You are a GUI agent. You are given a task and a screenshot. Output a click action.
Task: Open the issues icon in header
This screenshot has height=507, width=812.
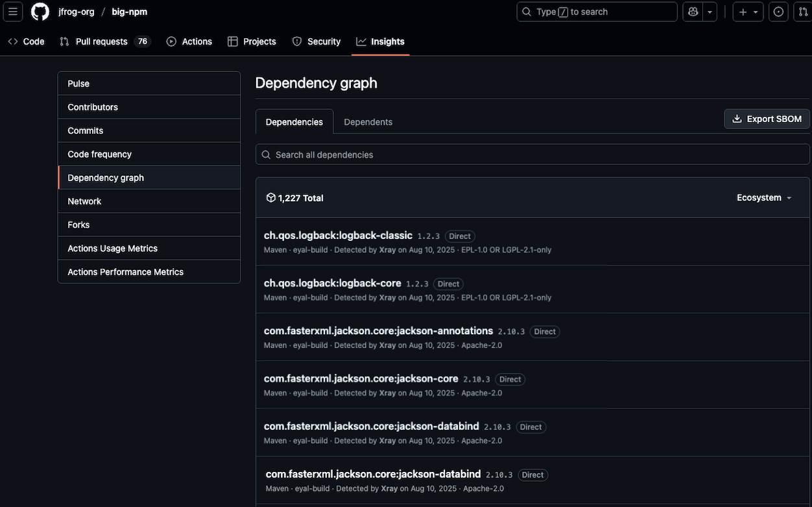(779, 12)
